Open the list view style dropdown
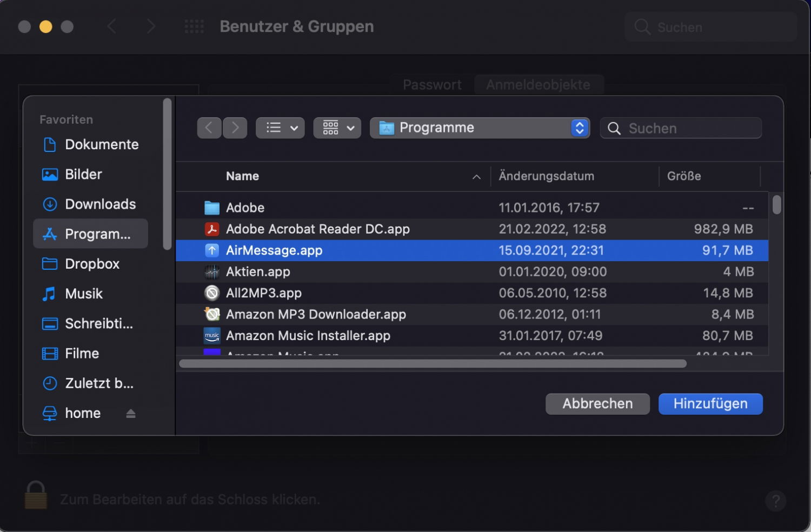The width and height of the screenshot is (811, 532). tap(280, 128)
